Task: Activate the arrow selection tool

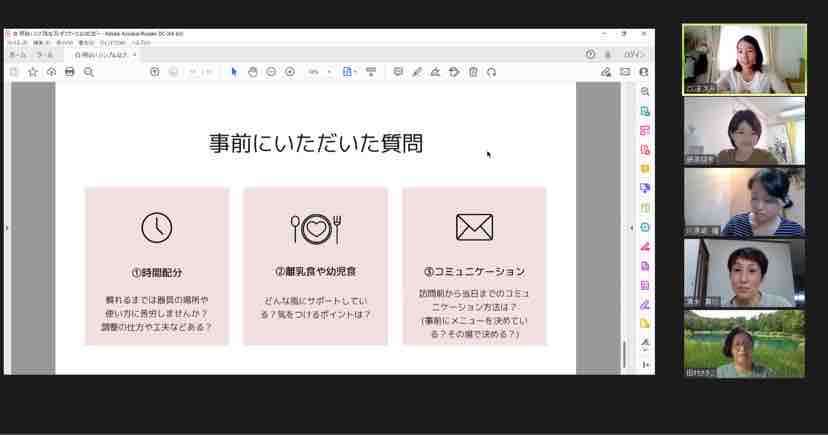Action: pyautogui.click(x=234, y=72)
